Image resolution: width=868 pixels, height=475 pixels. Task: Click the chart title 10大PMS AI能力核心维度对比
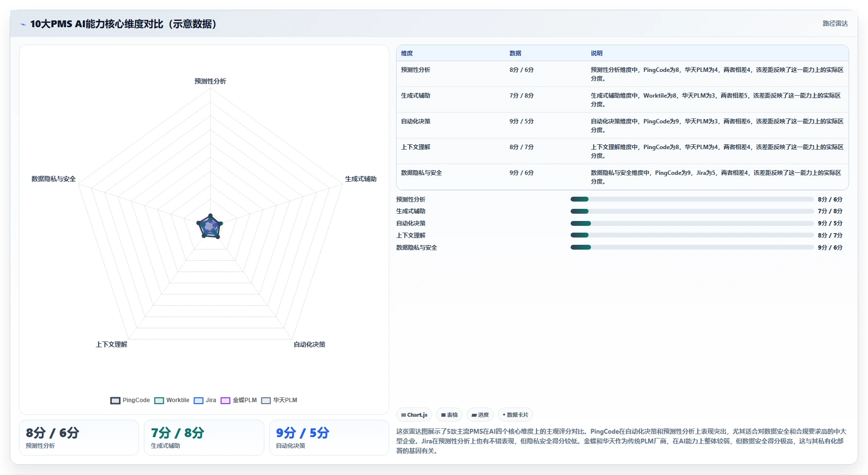(123, 24)
